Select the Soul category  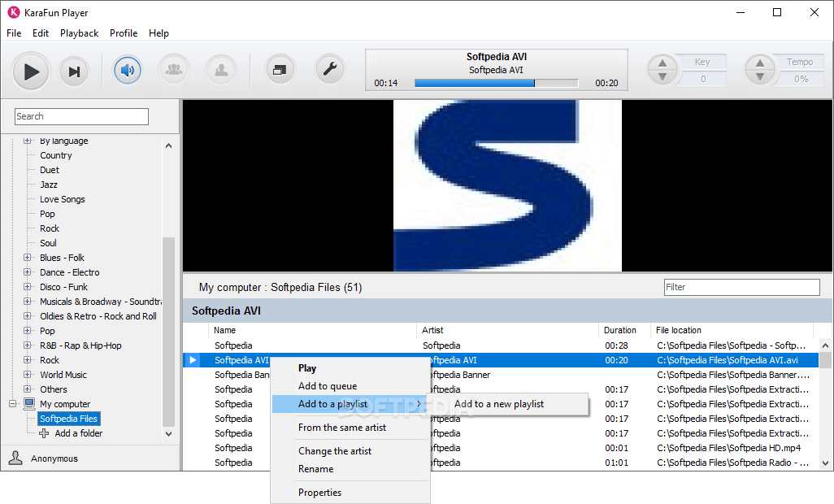49,243
